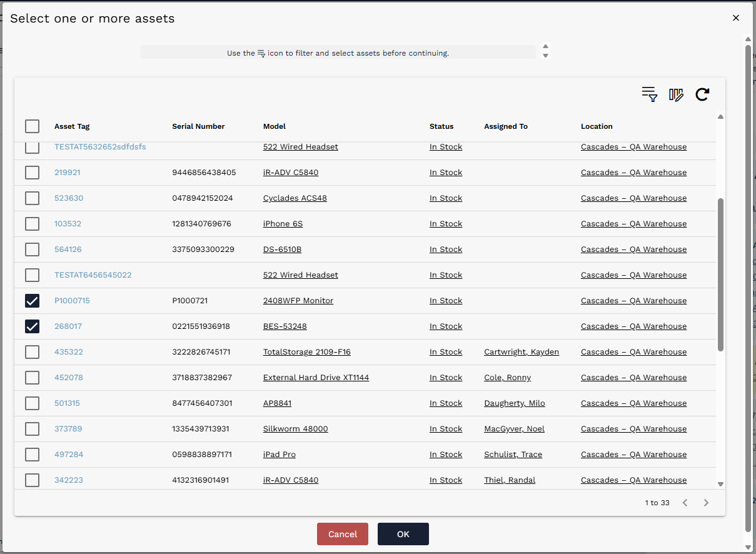Open the column chooser edit icon
756x554 pixels.
(676, 94)
